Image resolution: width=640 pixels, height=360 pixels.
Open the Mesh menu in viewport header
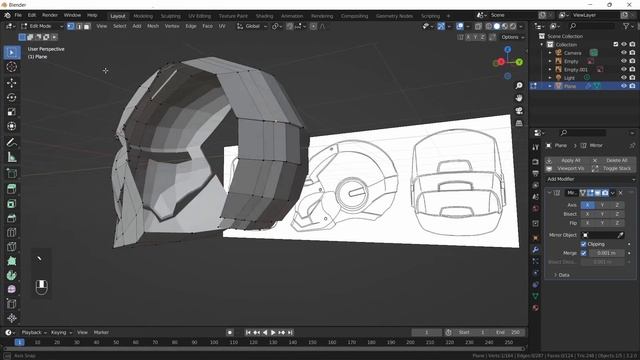click(153, 26)
